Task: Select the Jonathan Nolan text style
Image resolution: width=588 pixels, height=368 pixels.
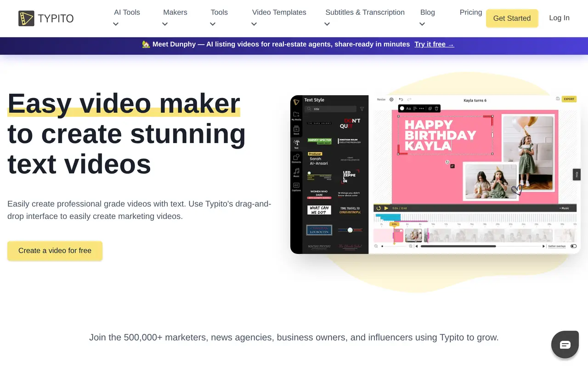Action: coord(350,141)
